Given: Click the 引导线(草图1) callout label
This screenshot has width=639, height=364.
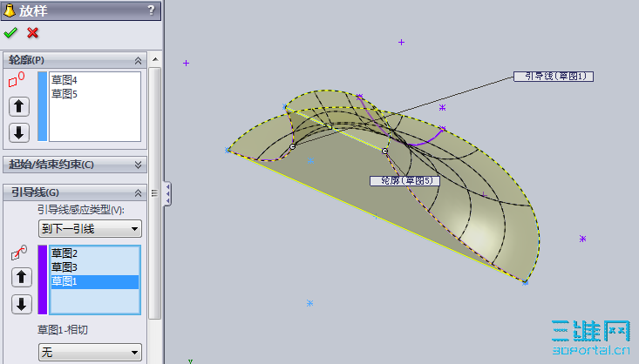Looking at the screenshot, I should [554, 76].
